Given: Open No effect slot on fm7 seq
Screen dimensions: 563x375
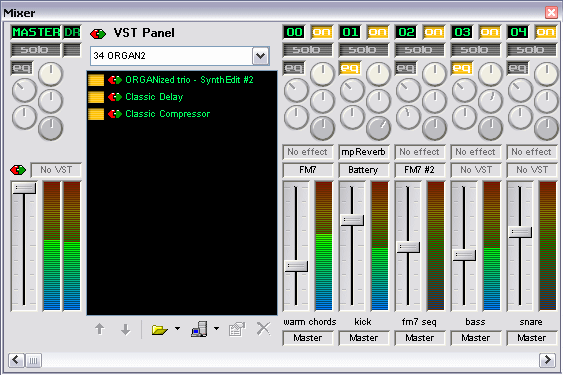Looking at the screenshot, I should (420, 152).
